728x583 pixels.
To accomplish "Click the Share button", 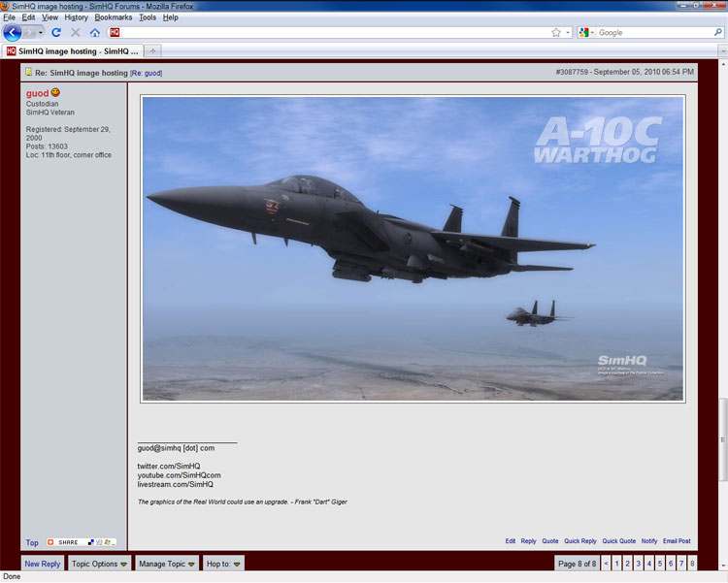I will tap(64, 542).
